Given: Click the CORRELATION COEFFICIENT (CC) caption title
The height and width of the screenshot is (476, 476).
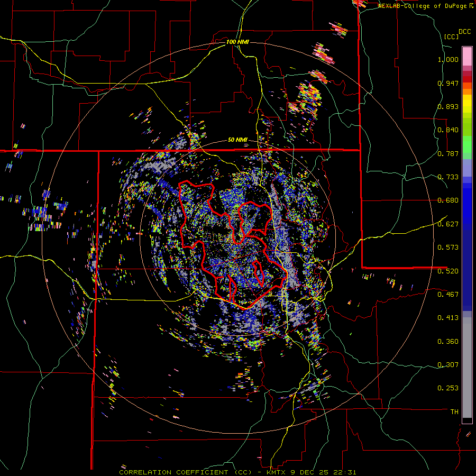Looking at the screenshot, I should [x=186, y=472].
